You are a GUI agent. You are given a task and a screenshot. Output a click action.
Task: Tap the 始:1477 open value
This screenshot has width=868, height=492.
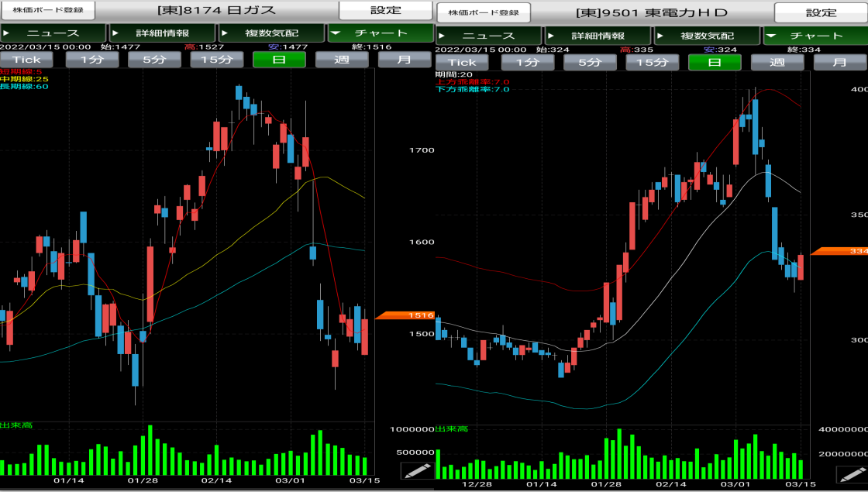(120, 47)
